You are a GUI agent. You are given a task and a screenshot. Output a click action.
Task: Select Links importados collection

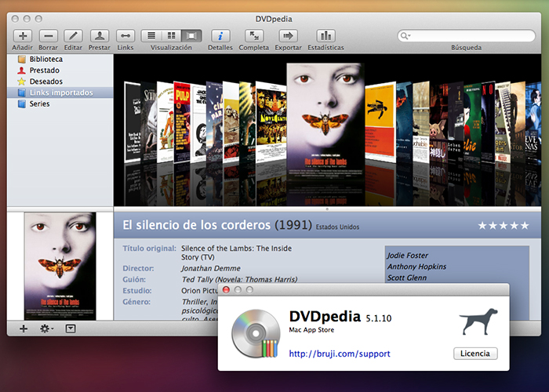60,93
